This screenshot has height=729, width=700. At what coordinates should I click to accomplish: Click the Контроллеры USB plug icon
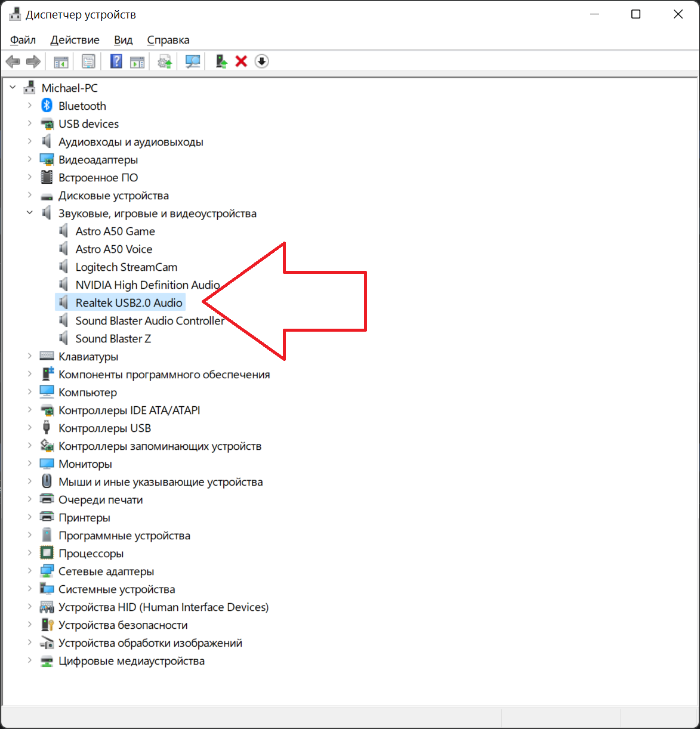point(47,428)
